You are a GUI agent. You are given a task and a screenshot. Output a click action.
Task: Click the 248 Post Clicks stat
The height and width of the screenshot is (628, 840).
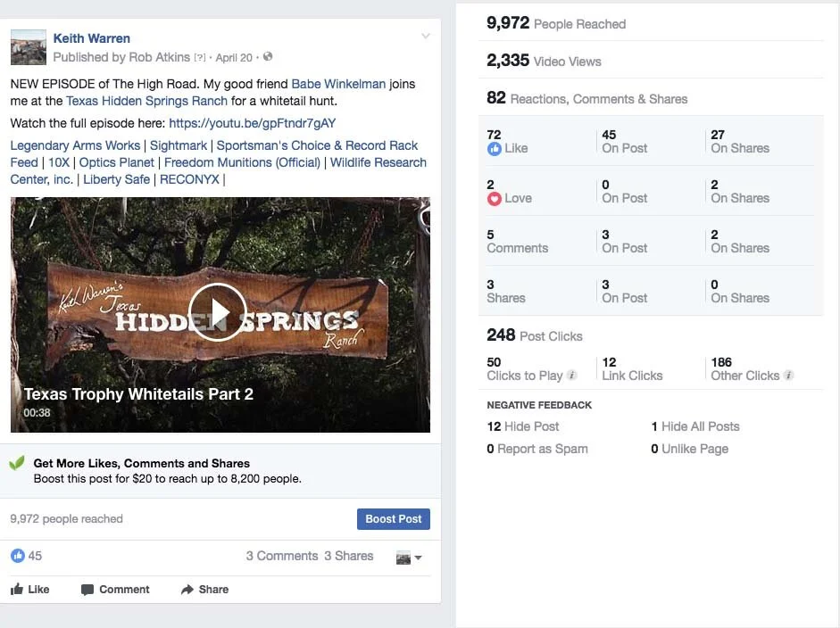(x=534, y=335)
